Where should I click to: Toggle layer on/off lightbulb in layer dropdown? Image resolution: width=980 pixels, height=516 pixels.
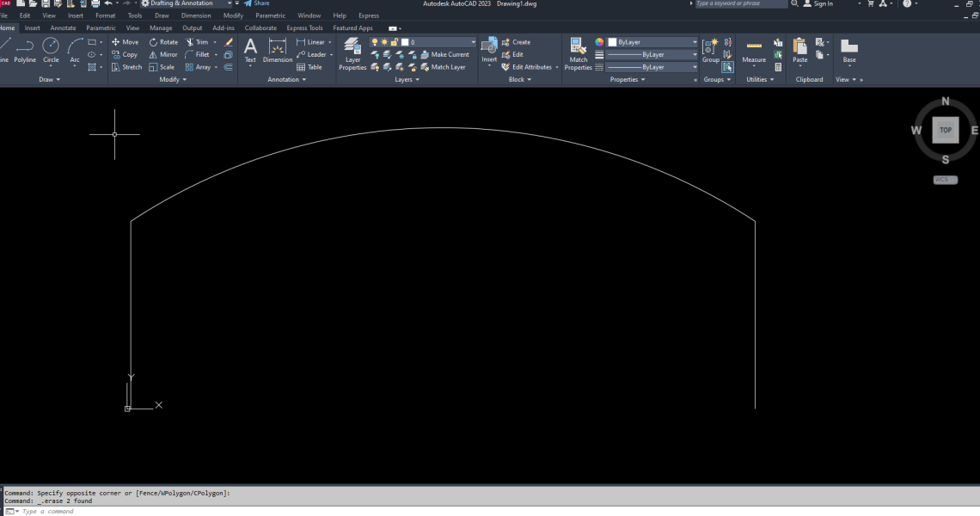click(375, 42)
